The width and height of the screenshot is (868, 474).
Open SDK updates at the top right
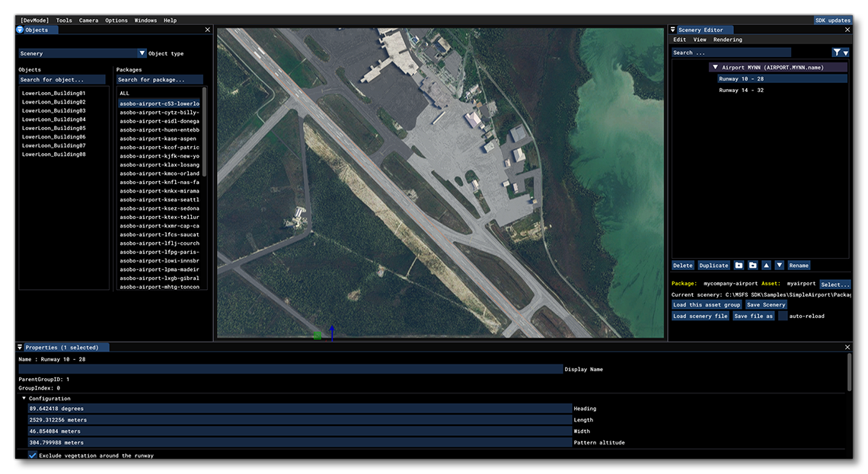pos(832,21)
